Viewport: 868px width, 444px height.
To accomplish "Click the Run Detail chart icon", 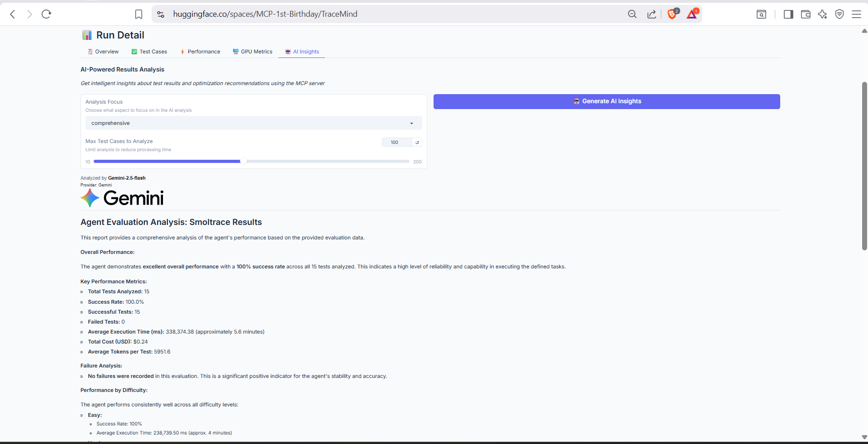I will [x=87, y=35].
